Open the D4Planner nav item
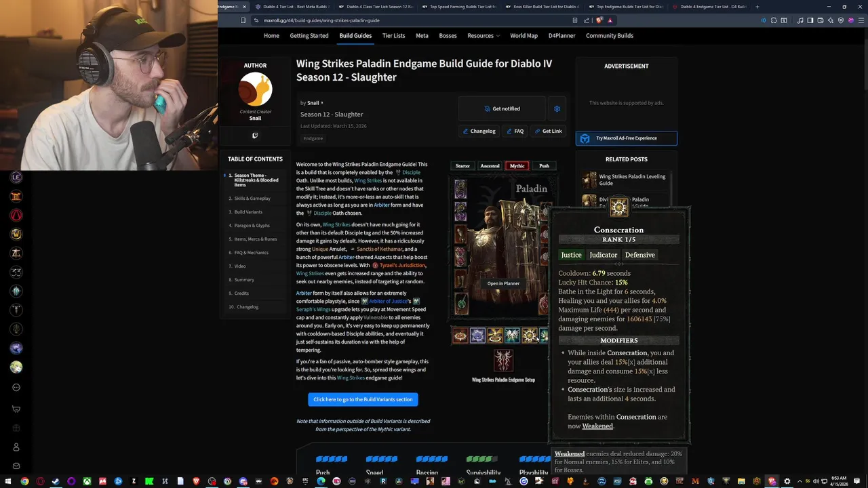Viewport: 868px width, 488px height. (562, 36)
